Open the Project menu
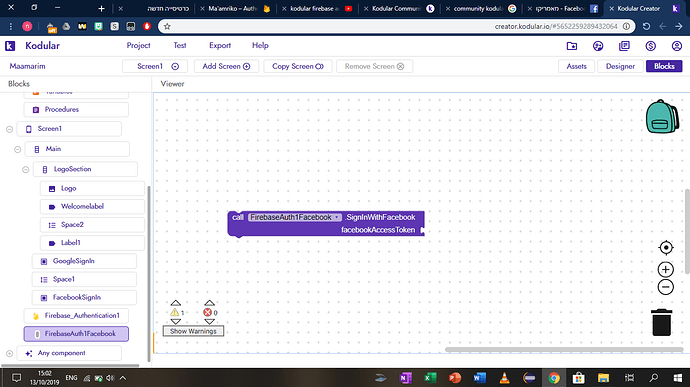The width and height of the screenshot is (690, 387). pos(139,45)
